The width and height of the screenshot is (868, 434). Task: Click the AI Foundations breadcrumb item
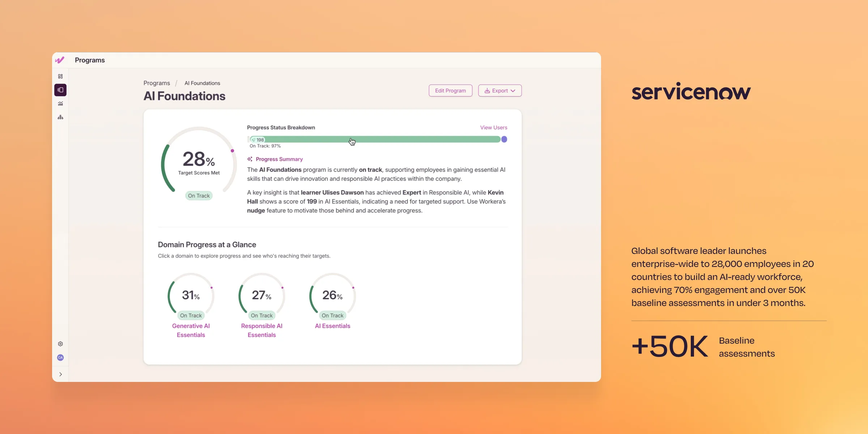click(x=202, y=83)
